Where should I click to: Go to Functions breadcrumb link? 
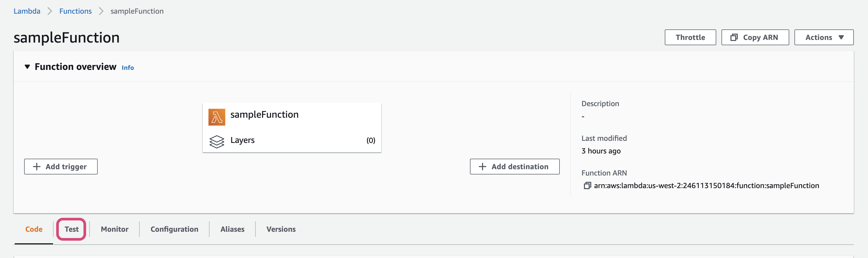click(x=75, y=11)
